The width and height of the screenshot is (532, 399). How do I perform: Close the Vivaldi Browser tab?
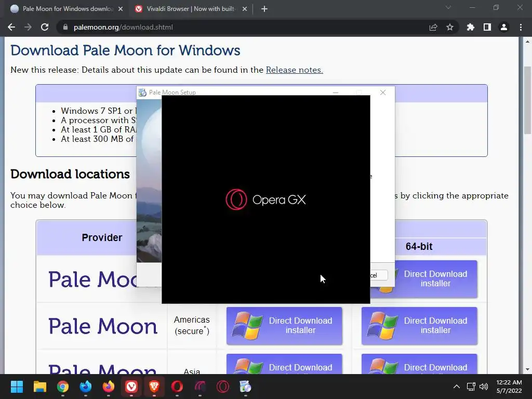pyautogui.click(x=245, y=9)
